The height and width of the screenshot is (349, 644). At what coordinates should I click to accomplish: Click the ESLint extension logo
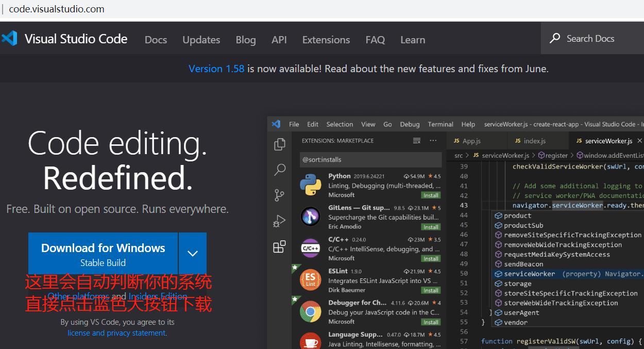click(x=311, y=280)
